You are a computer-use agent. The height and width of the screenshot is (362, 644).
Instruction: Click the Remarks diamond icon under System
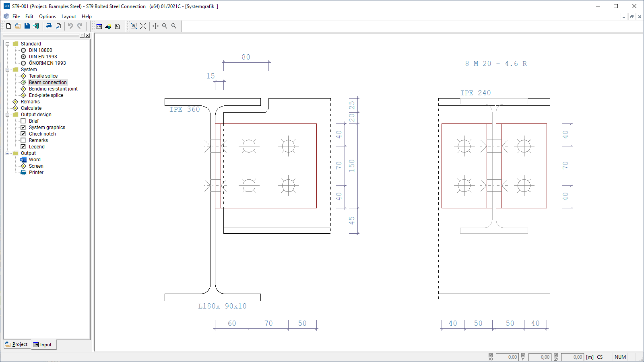(x=15, y=102)
